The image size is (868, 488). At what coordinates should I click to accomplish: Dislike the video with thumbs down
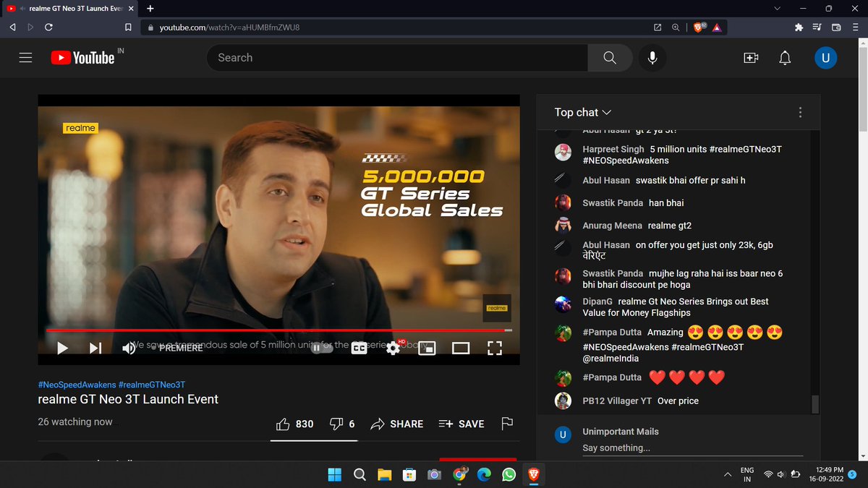342,424
